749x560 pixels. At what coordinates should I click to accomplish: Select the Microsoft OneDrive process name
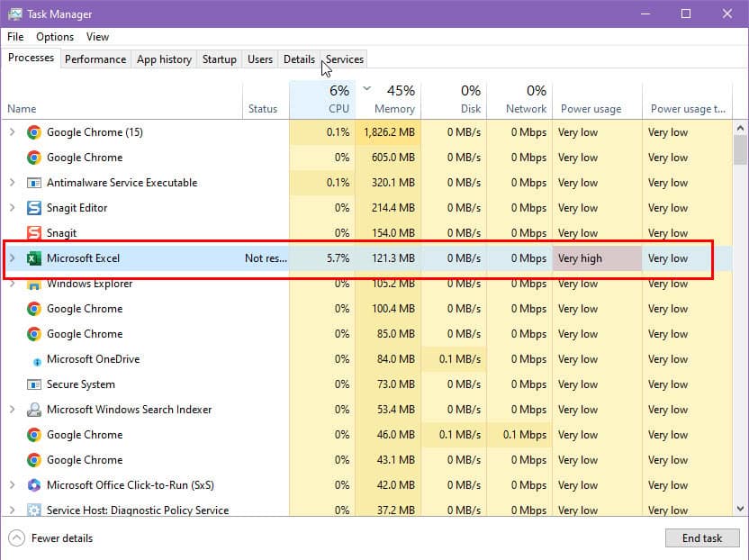point(93,359)
